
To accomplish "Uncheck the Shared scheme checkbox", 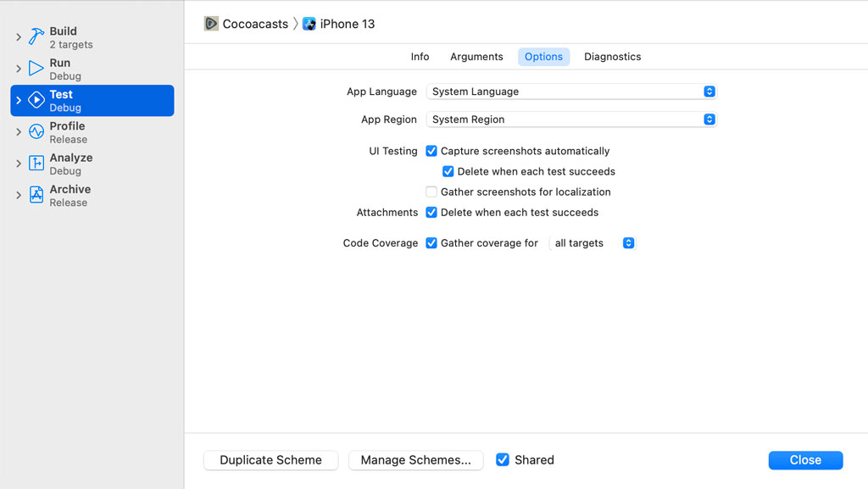I will tap(503, 459).
